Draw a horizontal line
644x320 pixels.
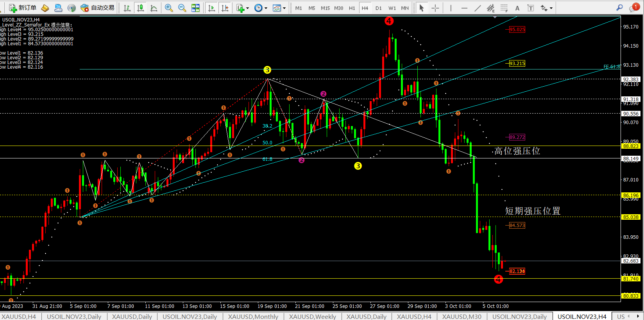click(x=464, y=8)
